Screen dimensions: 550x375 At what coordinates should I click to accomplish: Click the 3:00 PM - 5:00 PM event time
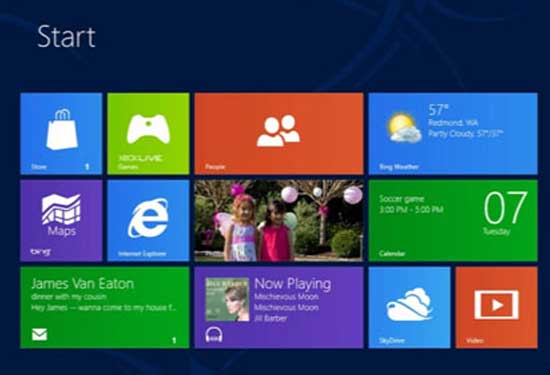tap(411, 210)
